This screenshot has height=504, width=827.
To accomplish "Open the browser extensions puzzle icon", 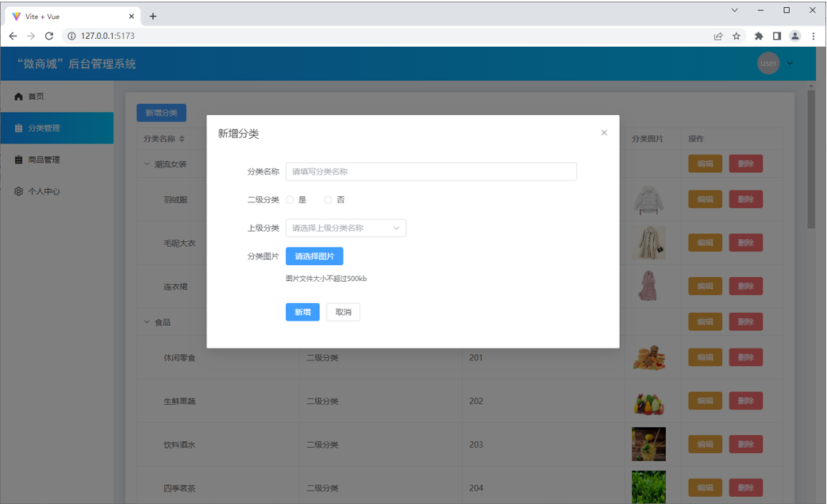I will [x=759, y=36].
